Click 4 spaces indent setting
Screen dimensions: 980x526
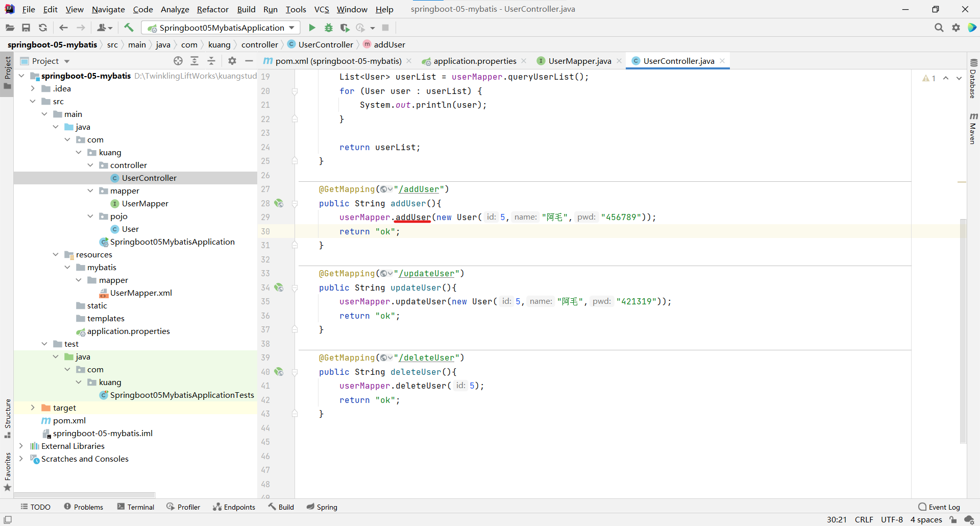tap(926, 520)
